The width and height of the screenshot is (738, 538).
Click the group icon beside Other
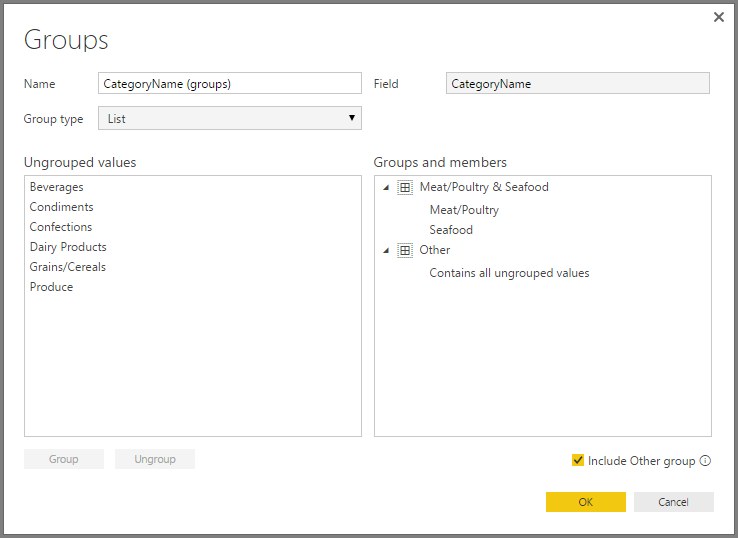tap(405, 250)
